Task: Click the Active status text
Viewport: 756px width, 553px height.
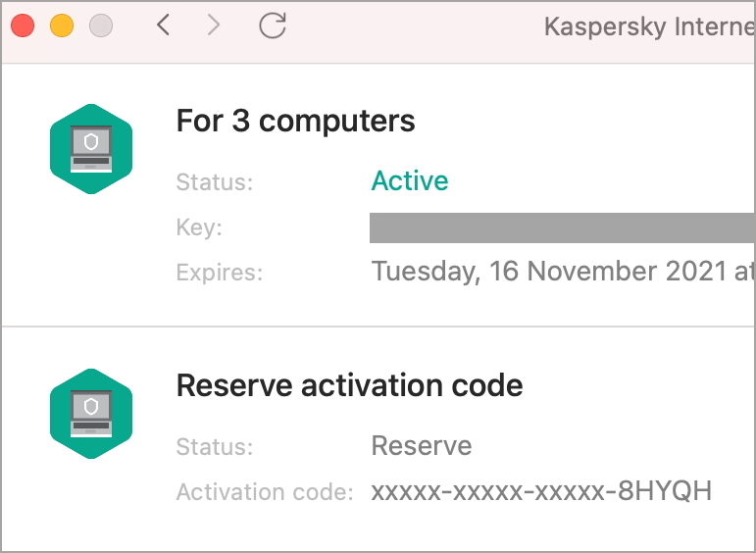Action: click(409, 180)
